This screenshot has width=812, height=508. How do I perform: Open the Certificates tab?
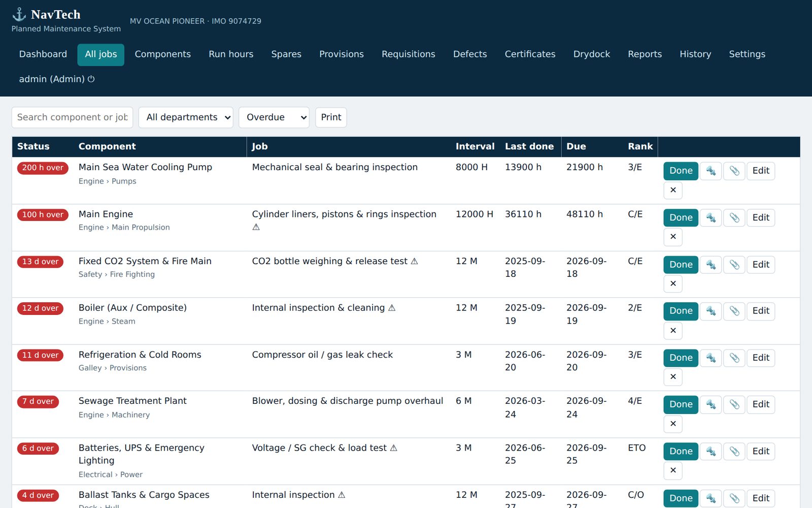point(530,54)
